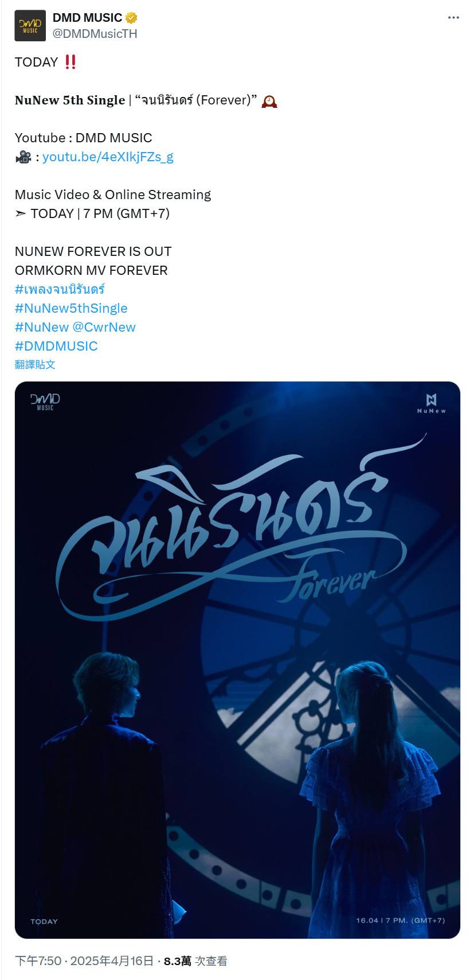Click hashtag #เพลงจนนิรันดร์
The image size is (470, 980).
60,289
